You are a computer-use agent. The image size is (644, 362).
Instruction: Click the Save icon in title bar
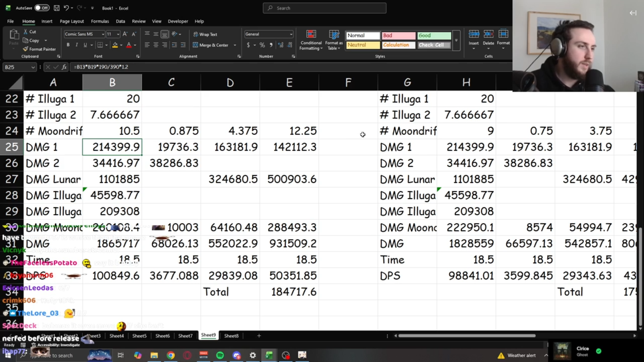click(57, 8)
